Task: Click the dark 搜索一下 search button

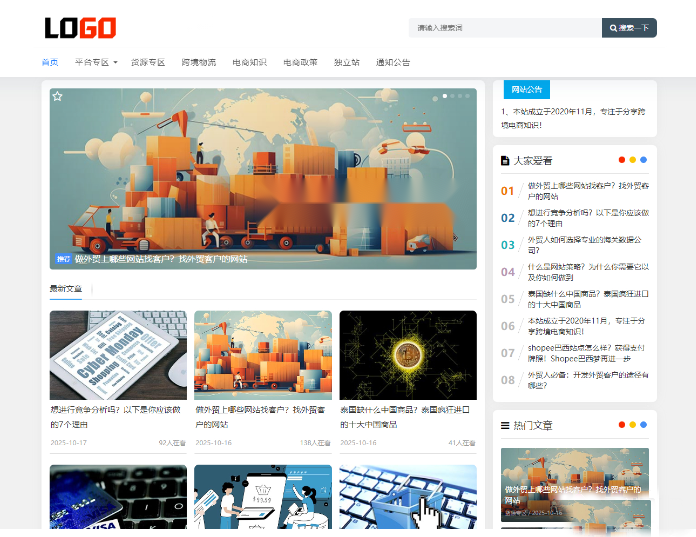Action: 629,28
